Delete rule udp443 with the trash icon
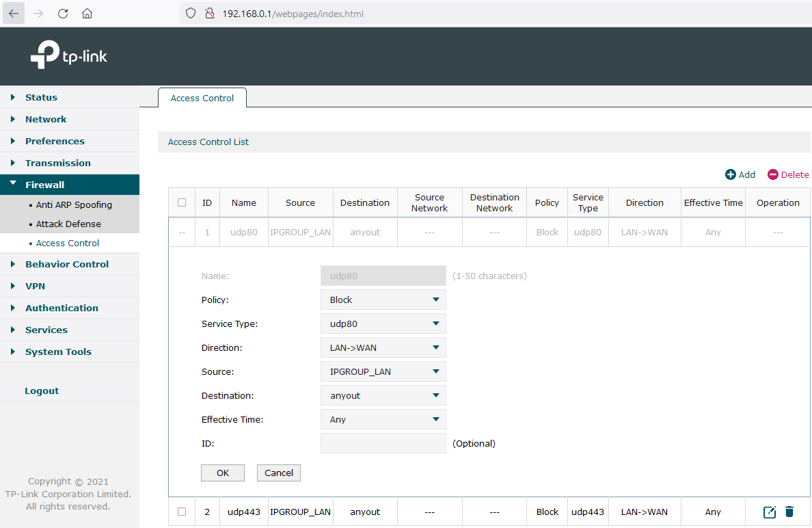The image size is (812, 528). (x=789, y=512)
